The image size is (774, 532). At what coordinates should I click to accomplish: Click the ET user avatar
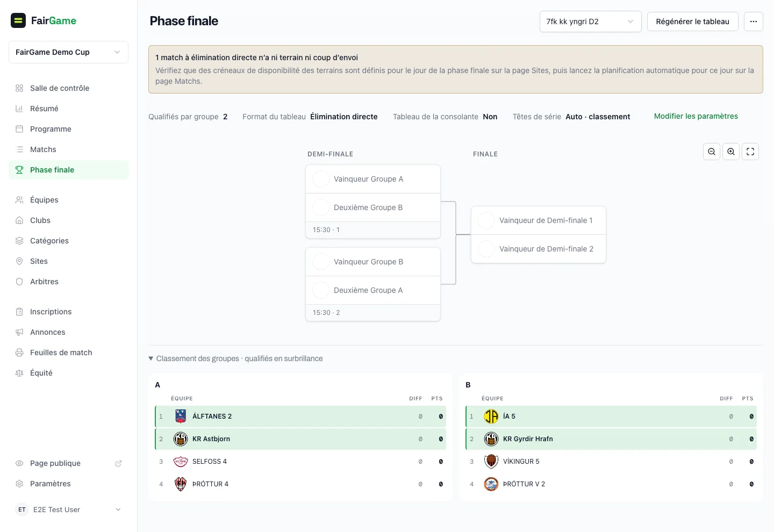22,509
